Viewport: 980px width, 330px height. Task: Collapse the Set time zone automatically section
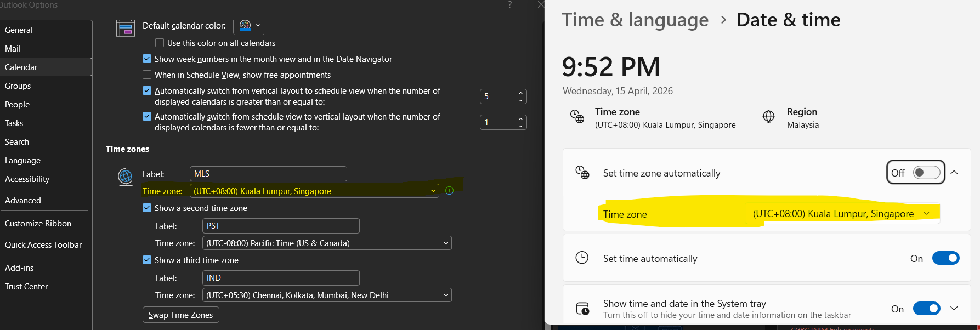pyautogui.click(x=954, y=173)
